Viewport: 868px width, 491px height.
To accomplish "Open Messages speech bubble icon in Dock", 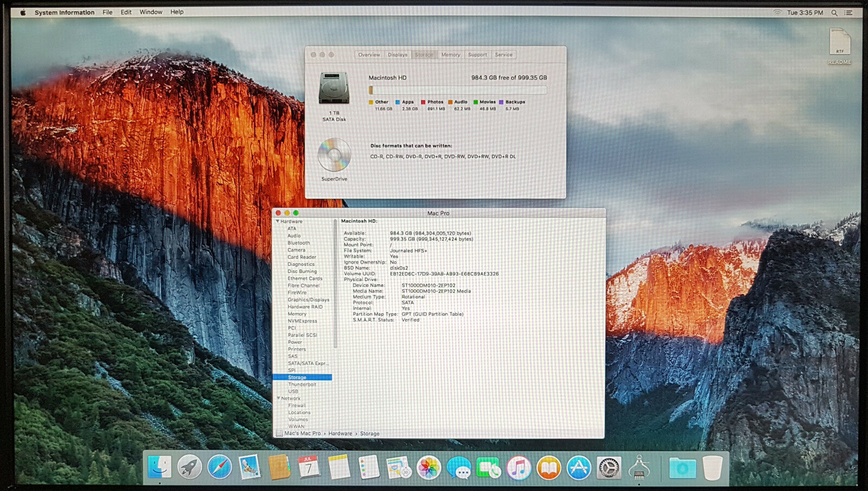I will (459, 467).
